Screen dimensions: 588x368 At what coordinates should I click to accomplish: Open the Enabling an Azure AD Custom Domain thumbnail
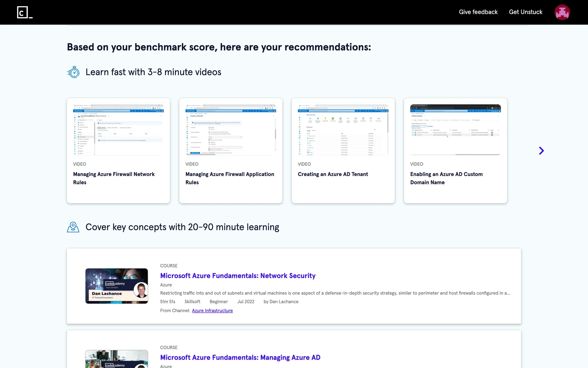pos(455,130)
